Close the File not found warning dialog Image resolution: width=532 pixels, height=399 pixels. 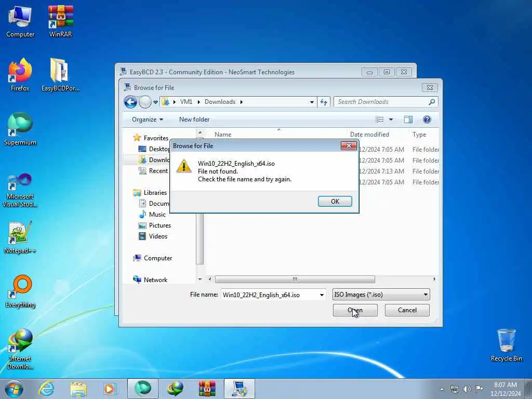[x=349, y=146]
